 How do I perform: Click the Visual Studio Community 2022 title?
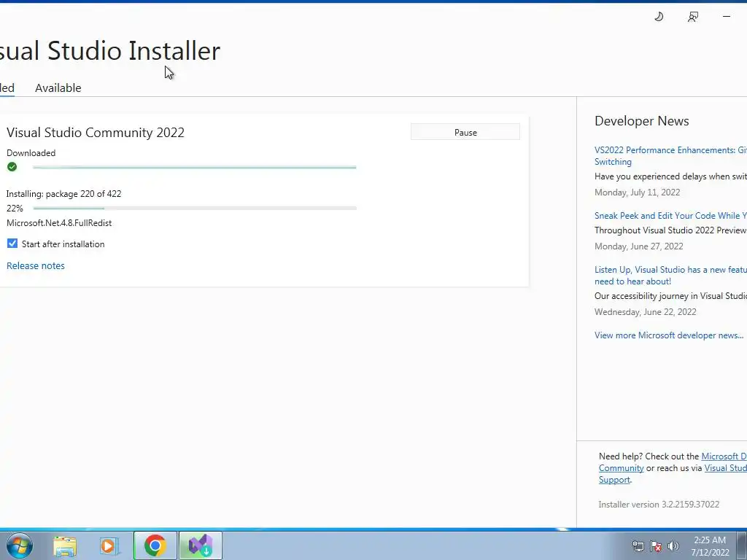(x=96, y=133)
